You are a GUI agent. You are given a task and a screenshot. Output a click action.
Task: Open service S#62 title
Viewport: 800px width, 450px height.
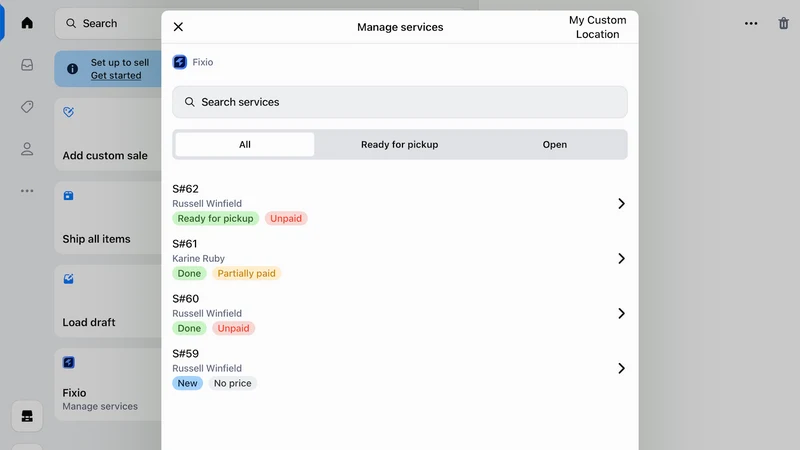(185, 189)
